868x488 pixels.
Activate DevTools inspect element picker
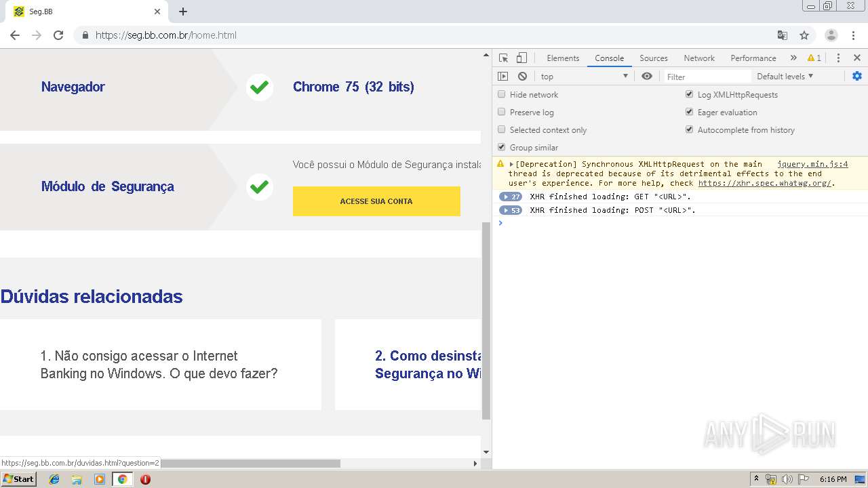coord(503,58)
